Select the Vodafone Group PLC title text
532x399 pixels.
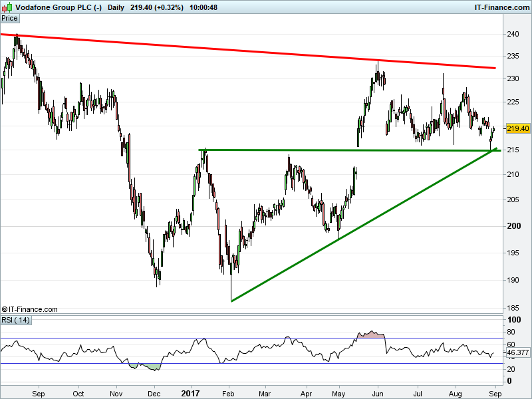pyautogui.click(x=59, y=7)
